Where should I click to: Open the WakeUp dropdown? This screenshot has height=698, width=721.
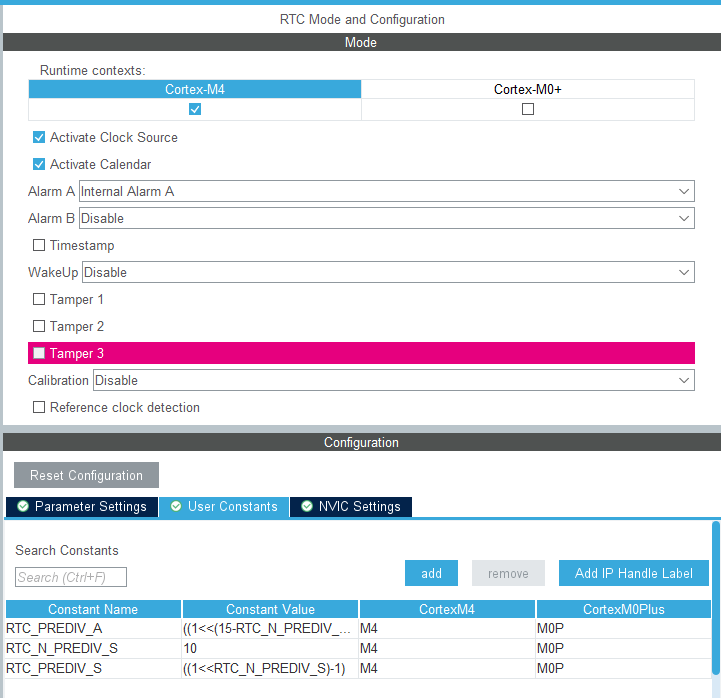(x=388, y=272)
